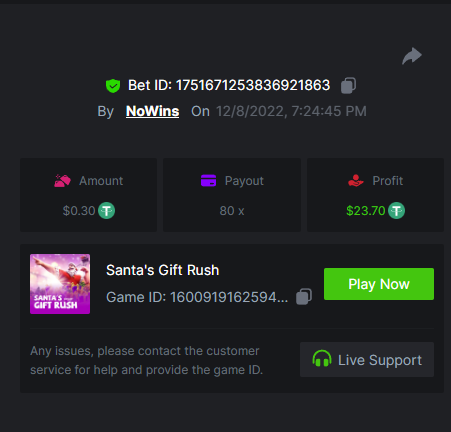
Task: Click the Tether coin icon beside $23.70
Action: click(396, 211)
